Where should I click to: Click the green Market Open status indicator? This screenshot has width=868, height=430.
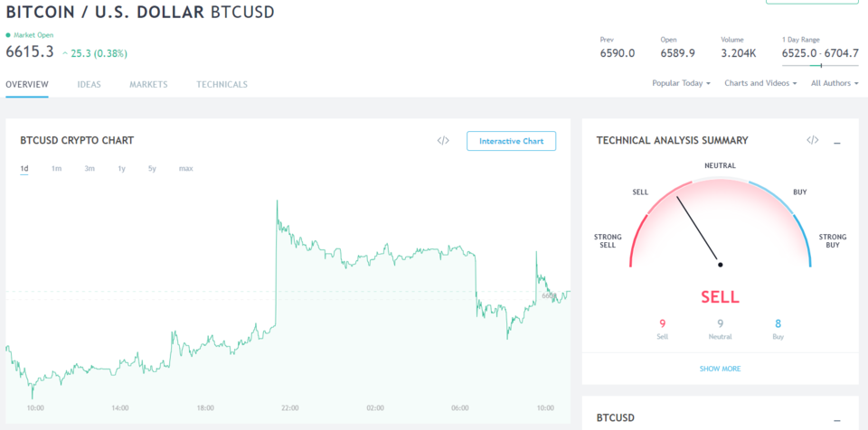coord(8,35)
